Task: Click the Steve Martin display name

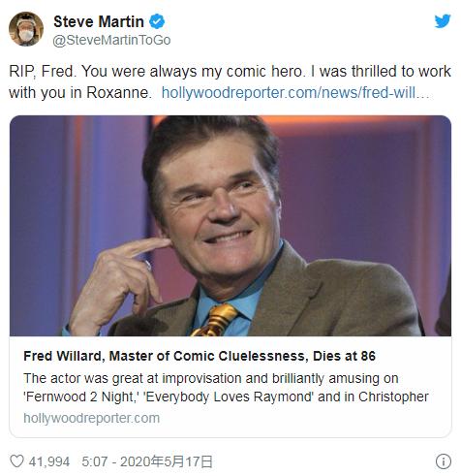Action: pyautogui.click(x=99, y=21)
